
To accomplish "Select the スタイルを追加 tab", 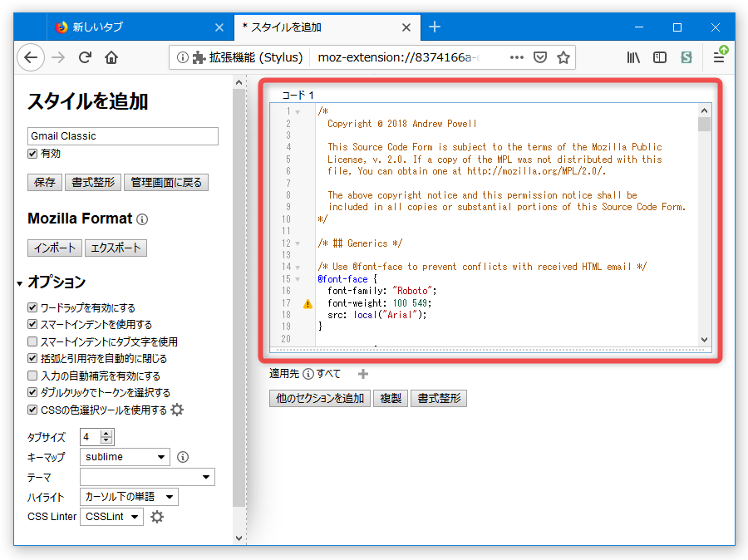I will [327, 27].
